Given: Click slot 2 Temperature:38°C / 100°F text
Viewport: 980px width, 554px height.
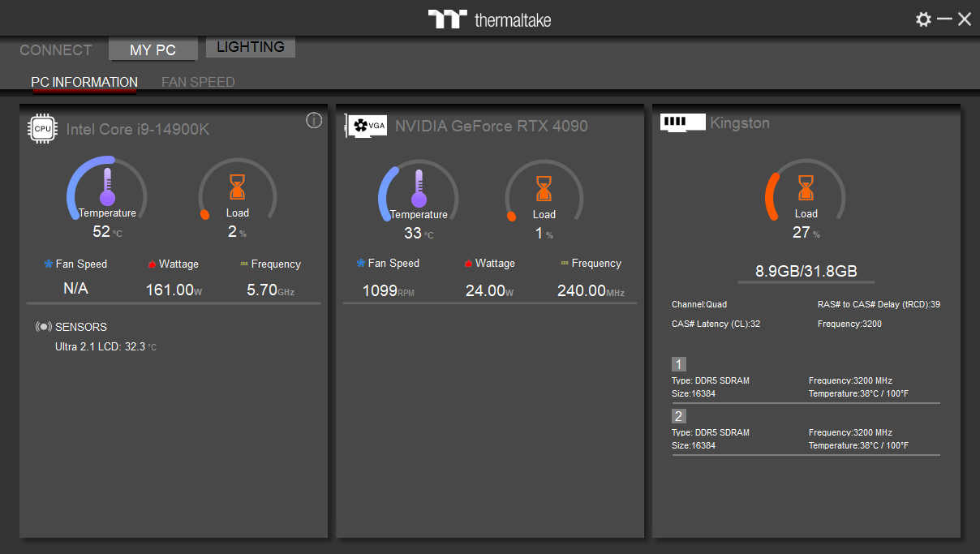Looking at the screenshot, I should point(858,445).
